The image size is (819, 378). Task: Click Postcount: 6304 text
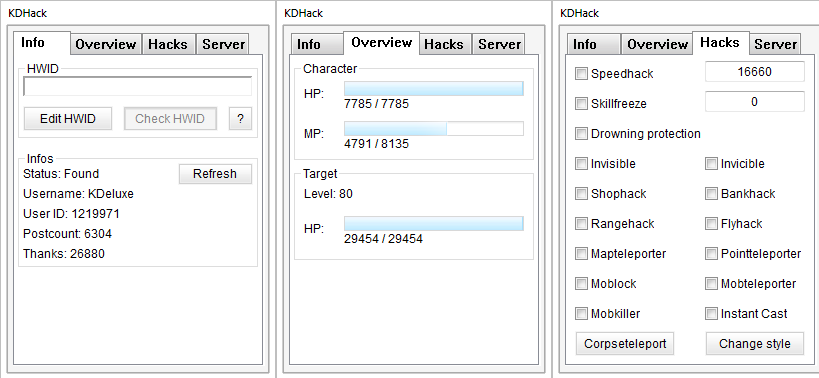point(67,234)
